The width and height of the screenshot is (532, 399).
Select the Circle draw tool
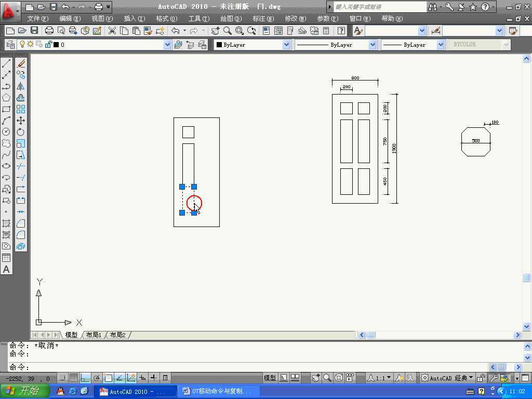(6, 132)
